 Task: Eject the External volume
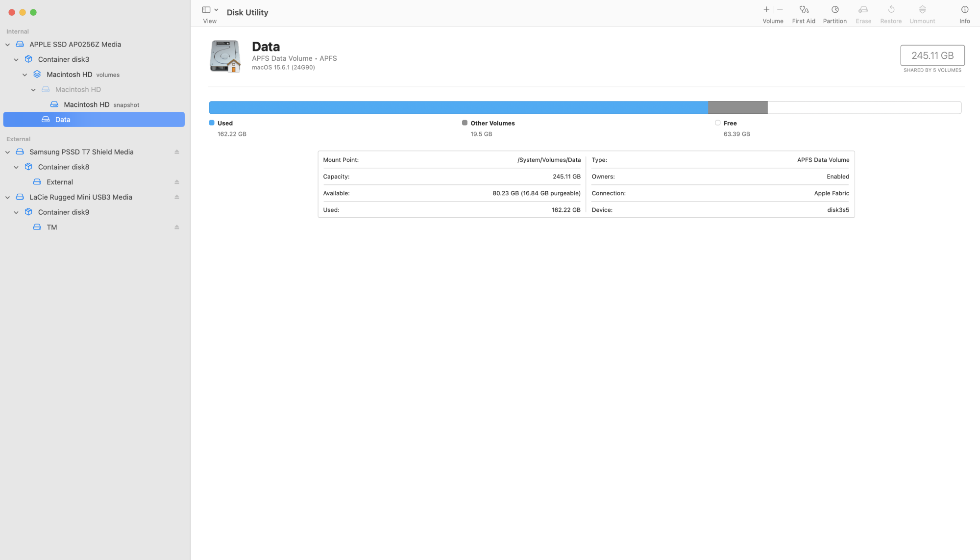pos(177,182)
